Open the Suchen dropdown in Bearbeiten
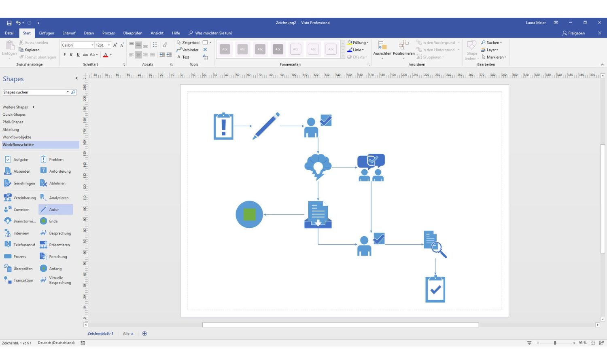This screenshot has width=607, height=364. [x=491, y=42]
